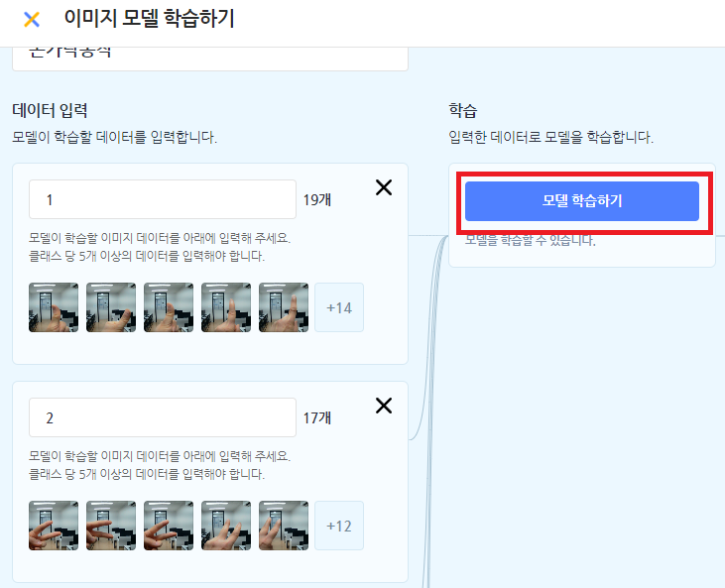Select second thumbnail in class 1
Image resolution: width=725 pixels, height=588 pixels.
[x=111, y=307]
